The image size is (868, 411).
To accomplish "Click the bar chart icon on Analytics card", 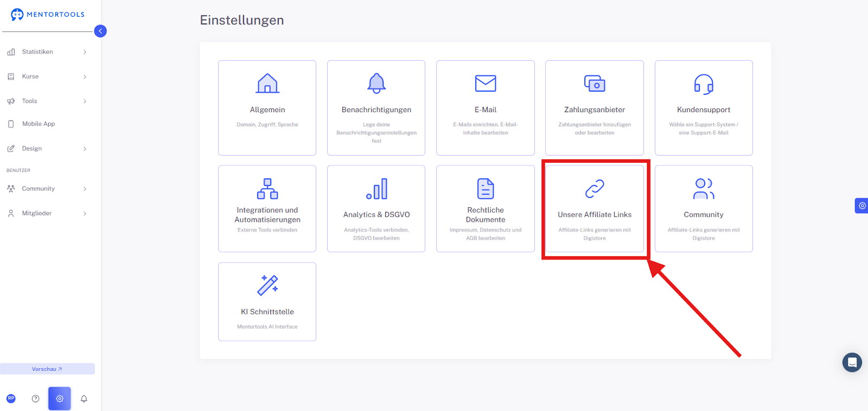I will [x=376, y=189].
